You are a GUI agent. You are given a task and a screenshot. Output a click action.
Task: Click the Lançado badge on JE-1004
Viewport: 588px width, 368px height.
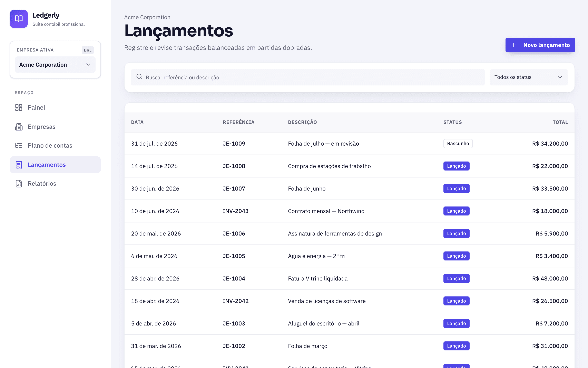click(x=456, y=278)
